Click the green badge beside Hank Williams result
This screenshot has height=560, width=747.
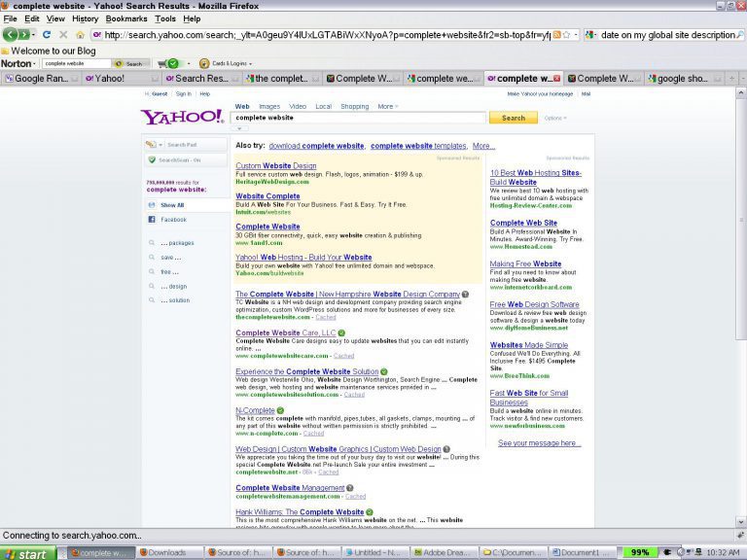click(370, 512)
